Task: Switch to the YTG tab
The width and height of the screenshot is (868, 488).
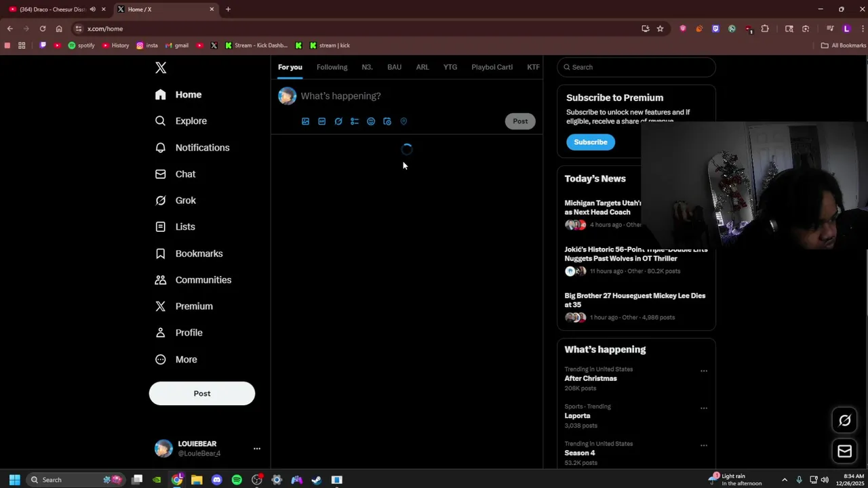Action: (450, 67)
